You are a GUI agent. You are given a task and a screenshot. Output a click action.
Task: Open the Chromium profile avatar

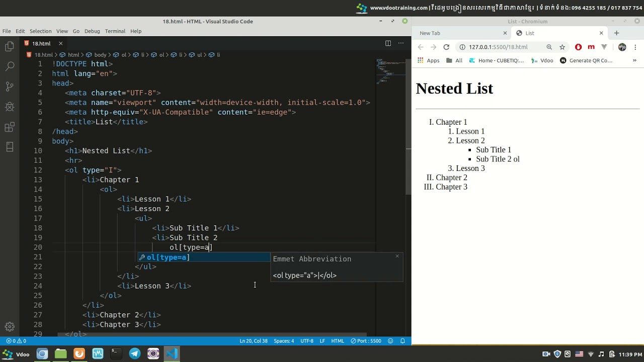622,47
